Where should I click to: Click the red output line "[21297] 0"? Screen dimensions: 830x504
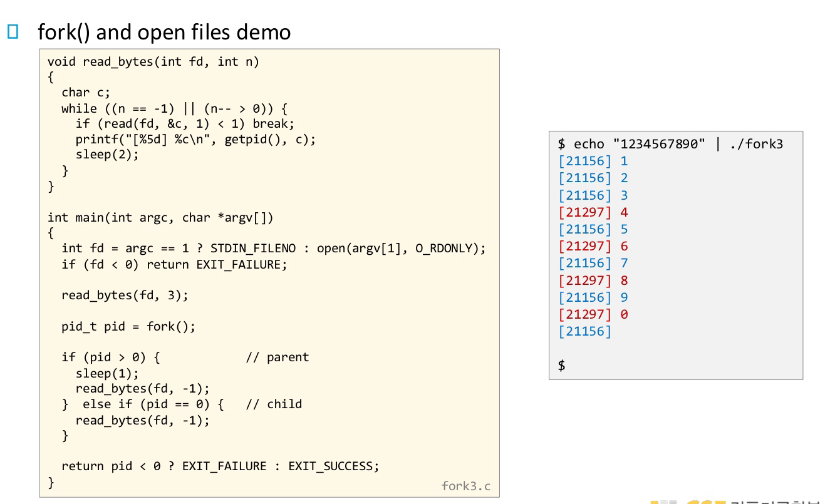pyautogui.click(x=593, y=314)
